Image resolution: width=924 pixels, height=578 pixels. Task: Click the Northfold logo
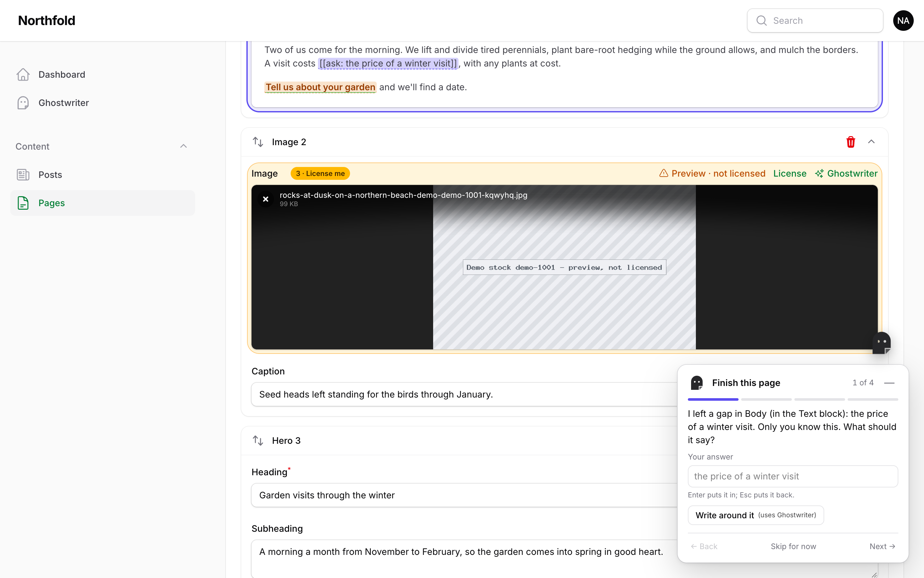coord(47,21)
